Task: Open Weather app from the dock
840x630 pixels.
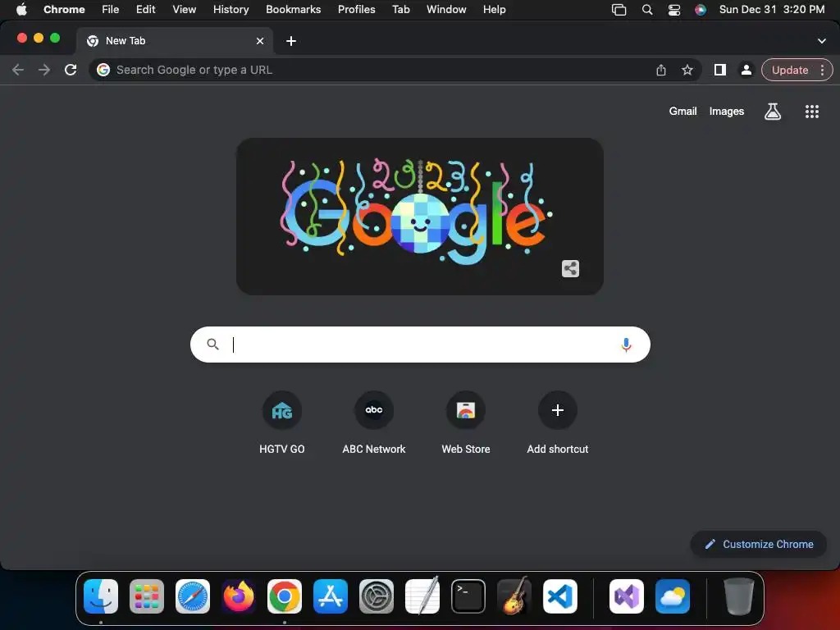Action: pos(673,596)
